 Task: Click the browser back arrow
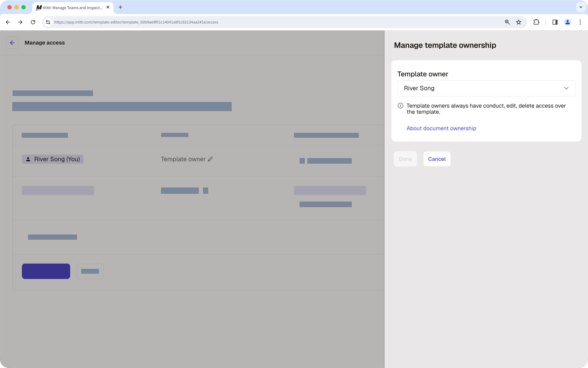tap(8, 22)
